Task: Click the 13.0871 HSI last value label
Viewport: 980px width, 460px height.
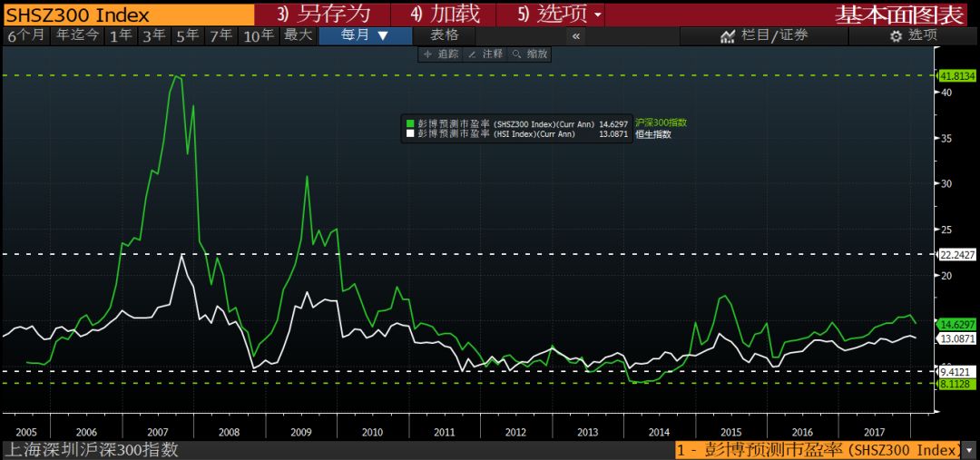Action: [x=956, y=338]
